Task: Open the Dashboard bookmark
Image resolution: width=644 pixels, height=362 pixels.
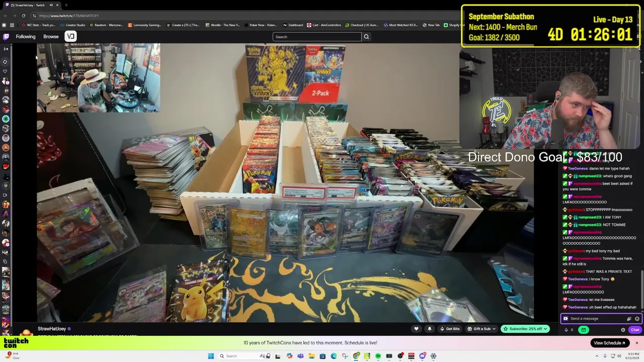Action: pyautogui.click(x=293, y=25)
